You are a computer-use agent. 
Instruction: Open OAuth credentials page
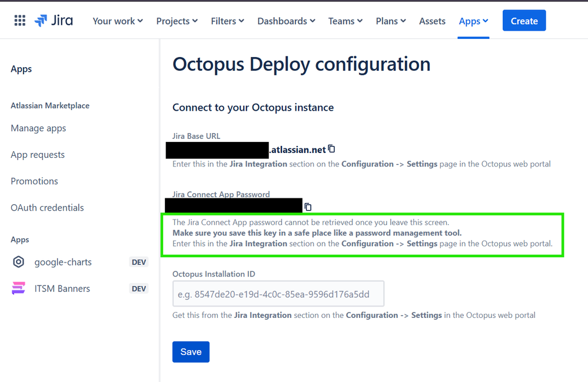[47, 207]
